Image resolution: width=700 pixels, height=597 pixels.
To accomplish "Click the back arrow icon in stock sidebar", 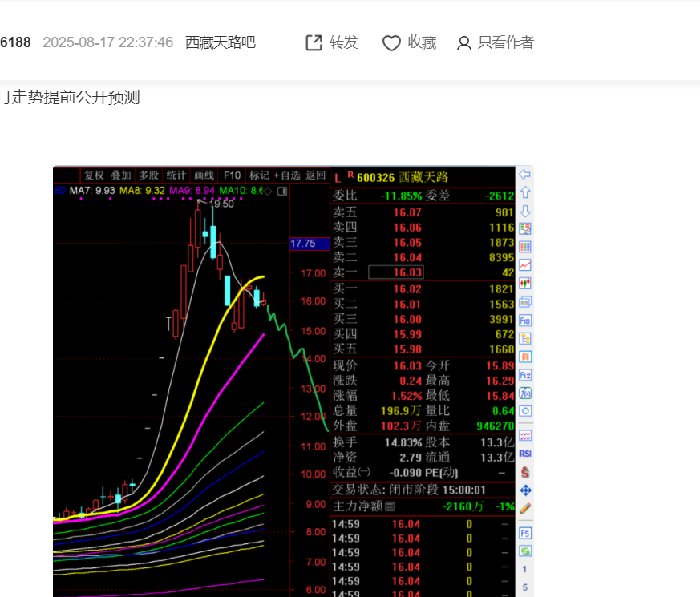I will point(525,175).
